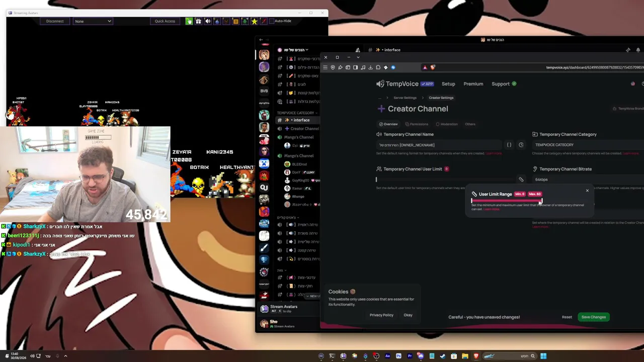Click Save Changes button

click(594, 317)
